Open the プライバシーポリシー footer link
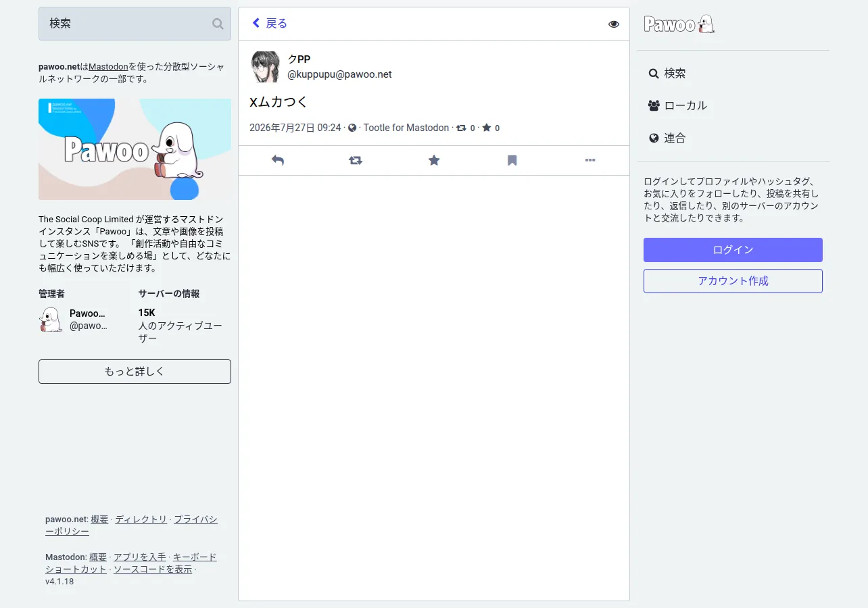 pyautogui.click(x=132, y=526)
